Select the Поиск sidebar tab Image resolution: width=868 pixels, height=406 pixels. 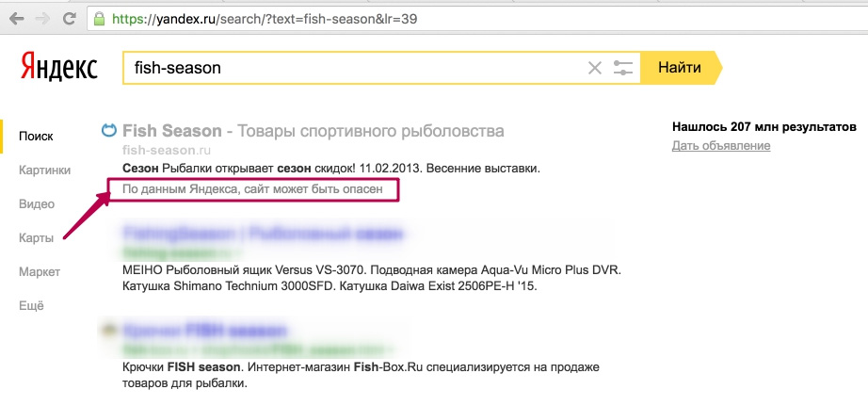(x=36, y=137)
